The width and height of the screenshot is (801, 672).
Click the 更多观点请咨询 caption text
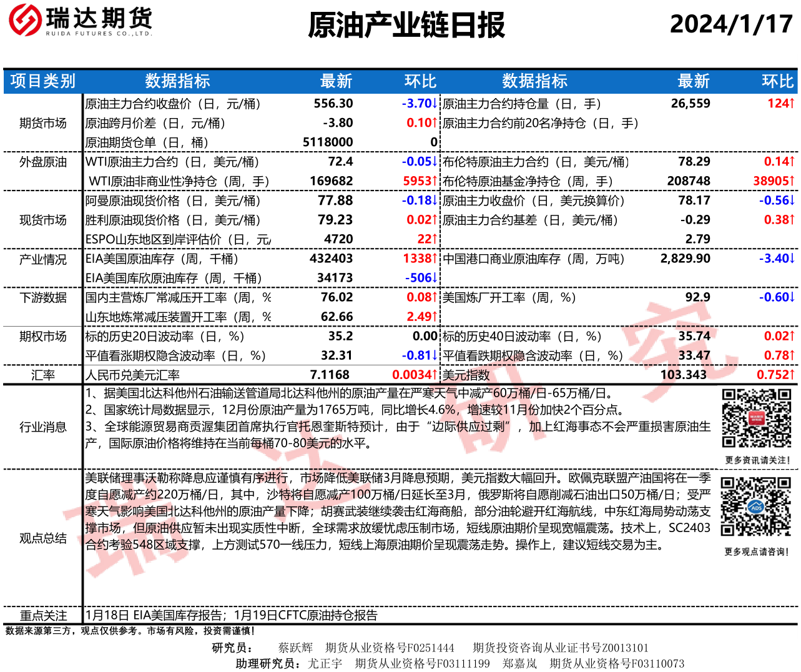point(757,552)
